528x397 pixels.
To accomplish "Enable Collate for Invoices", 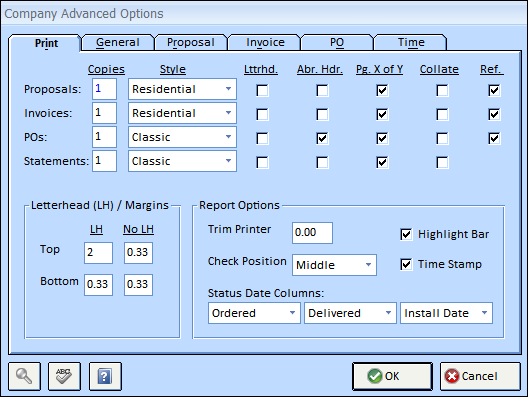I will (x=442, y=114).
